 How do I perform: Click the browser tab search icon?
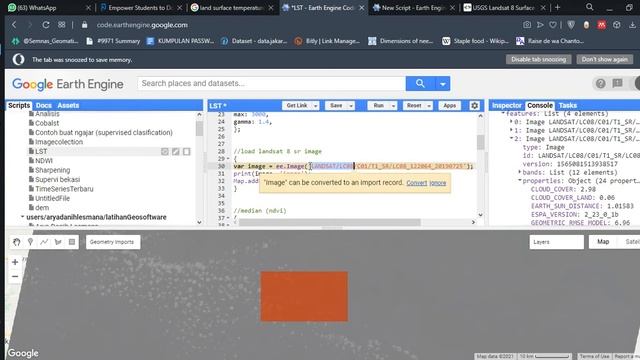(589, 7)
